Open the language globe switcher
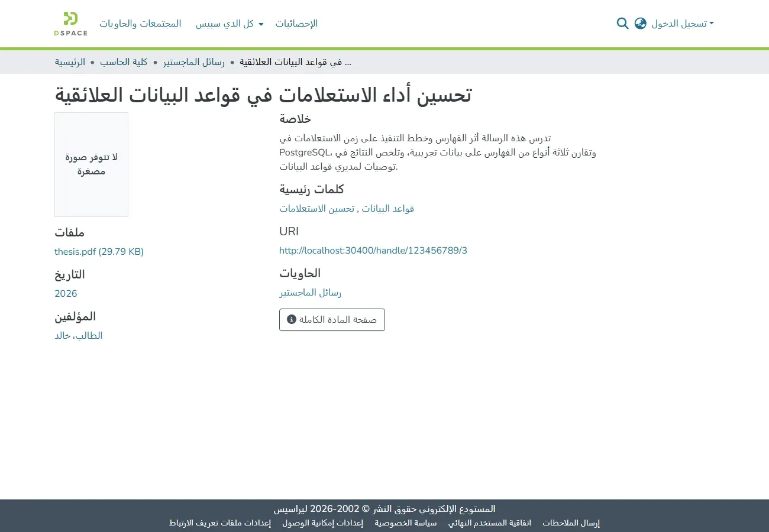769x532 pixels. 640,24
